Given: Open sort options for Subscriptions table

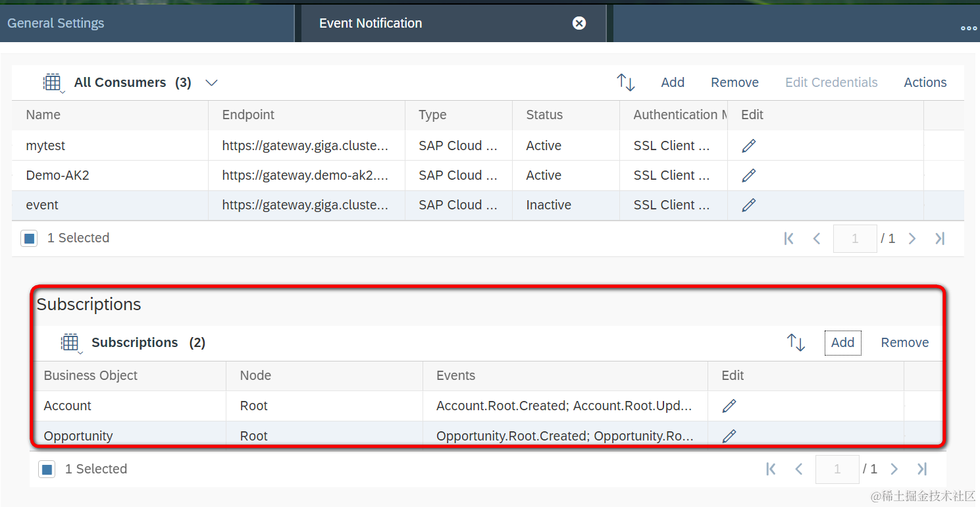Looking at the screenshot, I should click(796, 342).
